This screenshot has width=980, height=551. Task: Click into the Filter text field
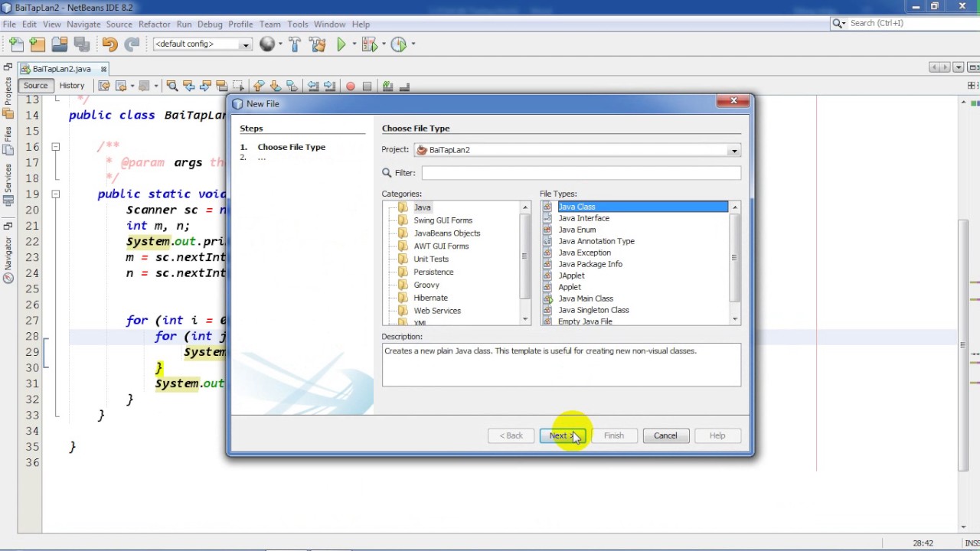click(581, 173)
